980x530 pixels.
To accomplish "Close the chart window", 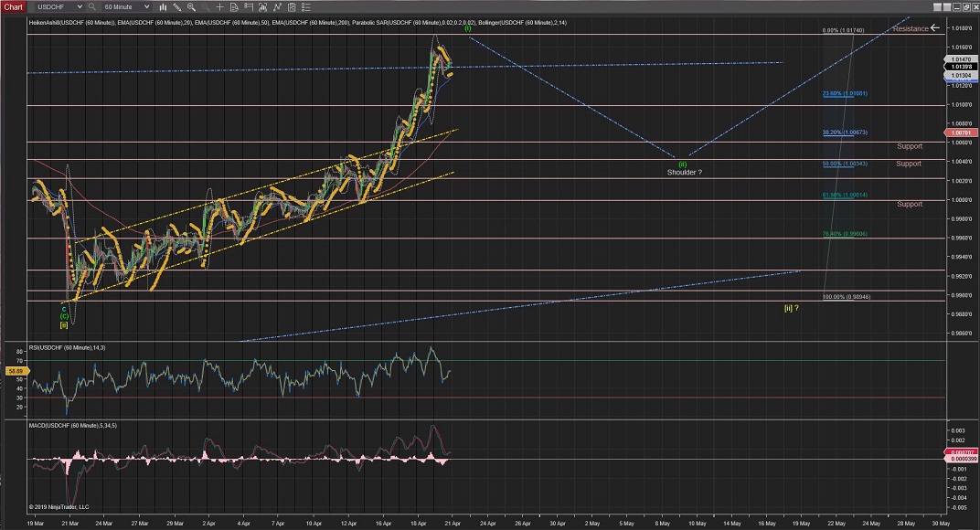I will [975, 7].
